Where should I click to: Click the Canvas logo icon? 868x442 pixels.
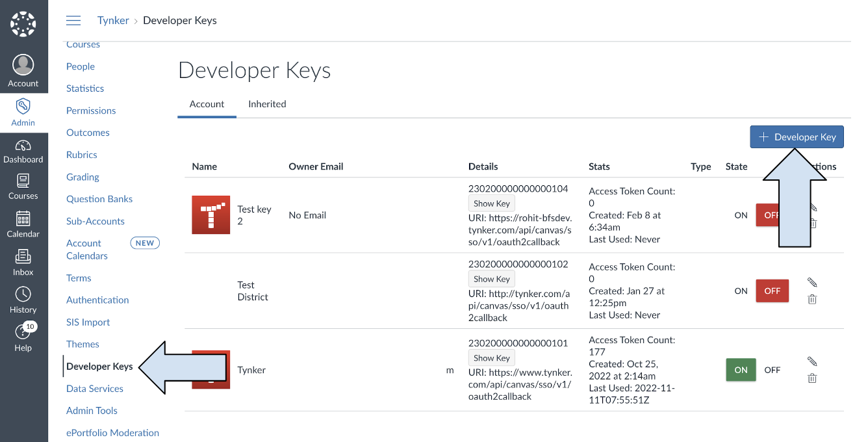pos(23,24)
